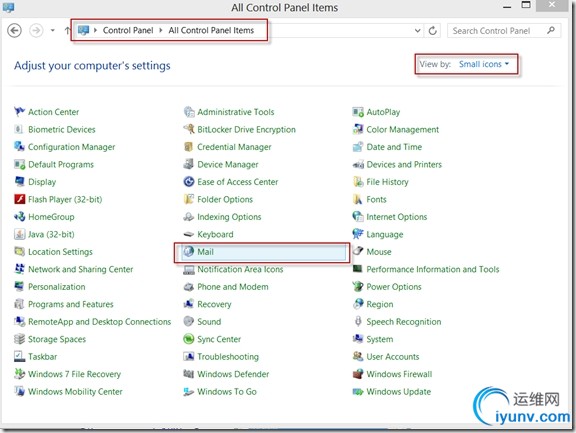Open File History

click(x=387, y=182)
